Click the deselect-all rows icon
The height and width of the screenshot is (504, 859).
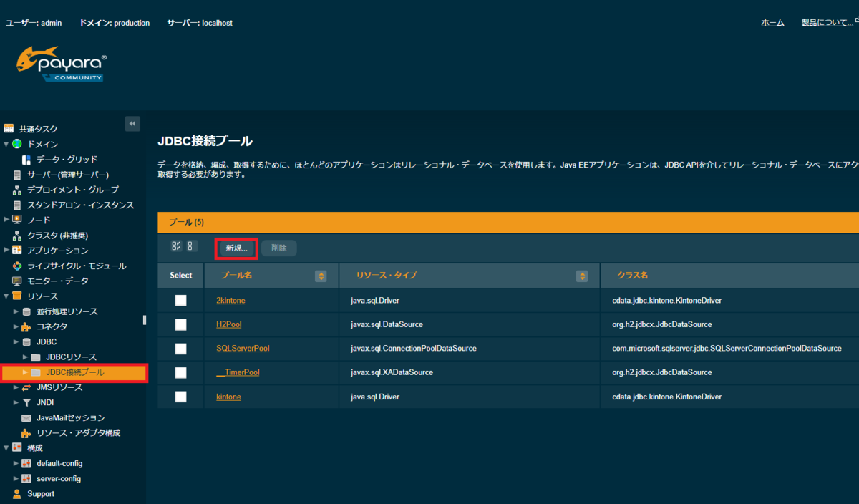tap(191, 246)
